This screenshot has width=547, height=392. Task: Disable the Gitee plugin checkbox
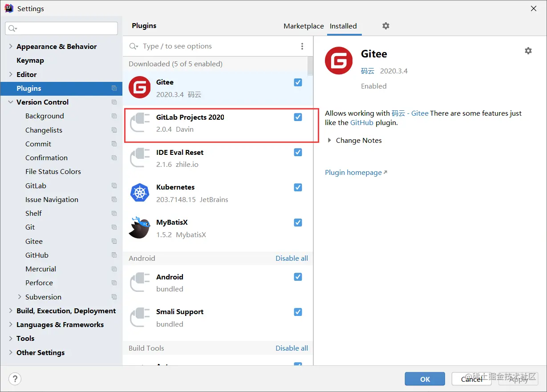pos(298,82)
